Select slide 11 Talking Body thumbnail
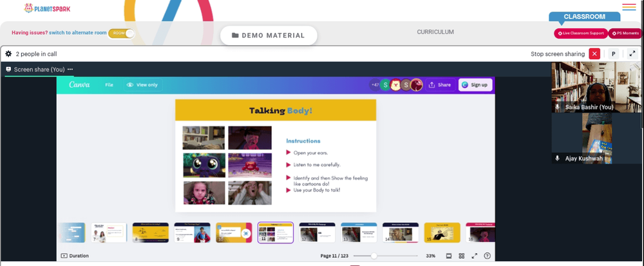The image size is (644, 266). [276, 233]
